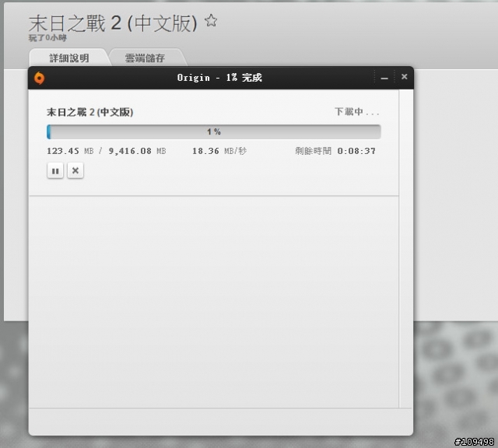Screen dimensions: 498x448
Task: Minimize the Origin download window
Action: coord(384,78)
